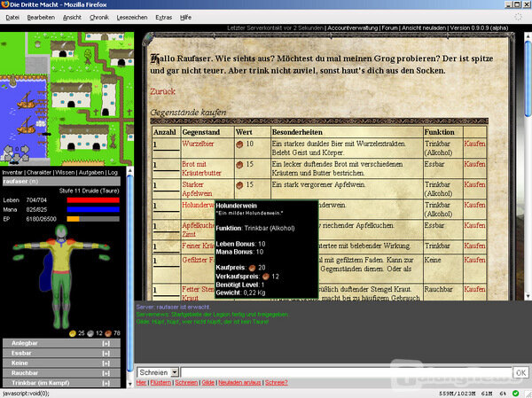Click Kaufen for Brot mit Kräuterbutter
Image resolution: width=532 pixels, height=398 pixels.
(474, 164)
